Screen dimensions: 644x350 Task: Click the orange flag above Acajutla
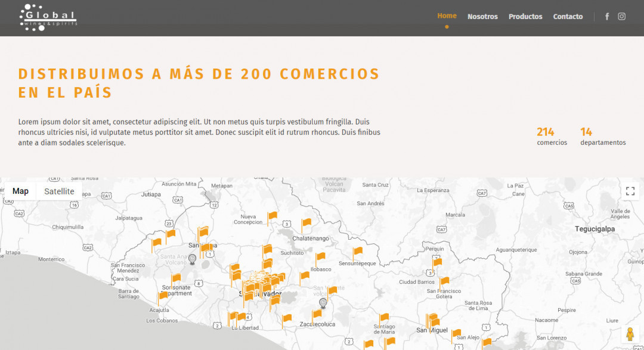163,298
